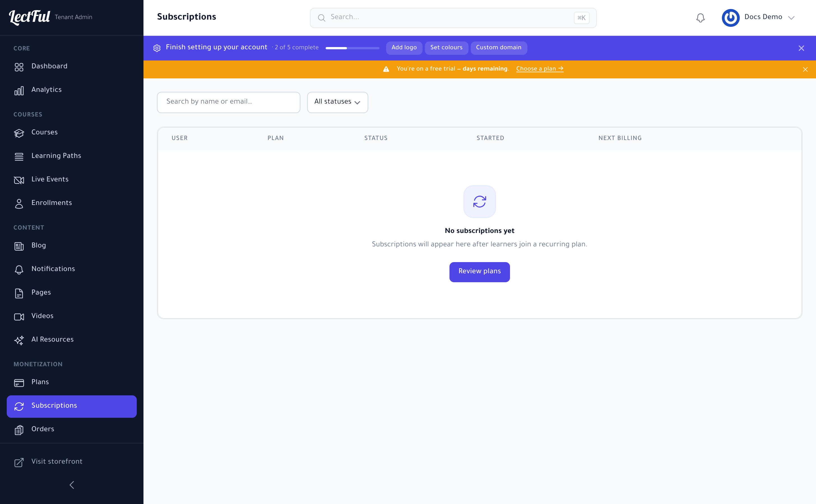Click the Analytics bar chart icon
This screenshot has height=504, width=816.
point(19,90)
